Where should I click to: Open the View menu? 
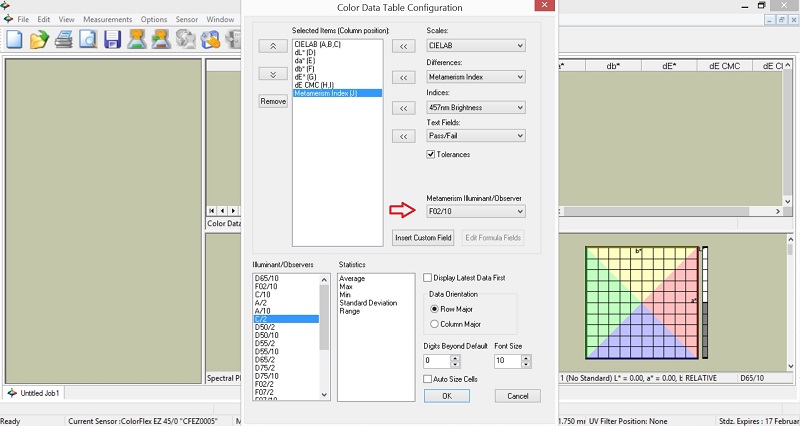click(66, 19)
